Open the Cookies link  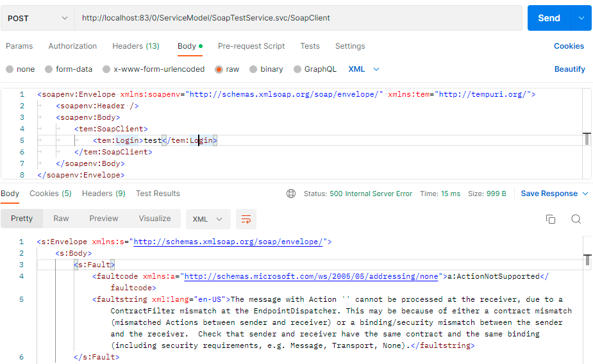click(569, 46)
